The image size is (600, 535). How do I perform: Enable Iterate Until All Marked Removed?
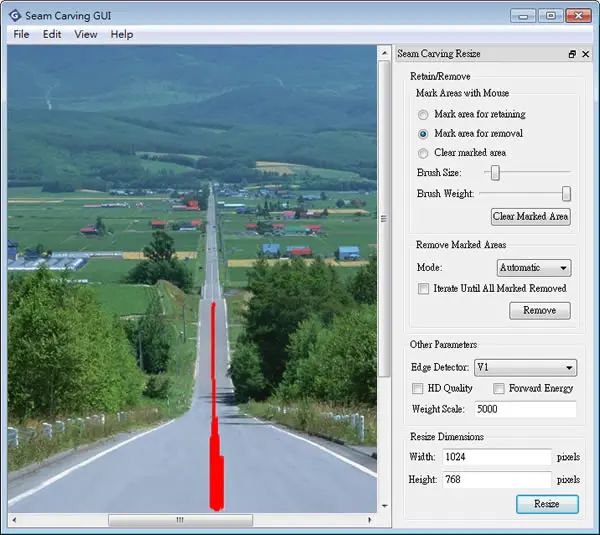point(423,288)
